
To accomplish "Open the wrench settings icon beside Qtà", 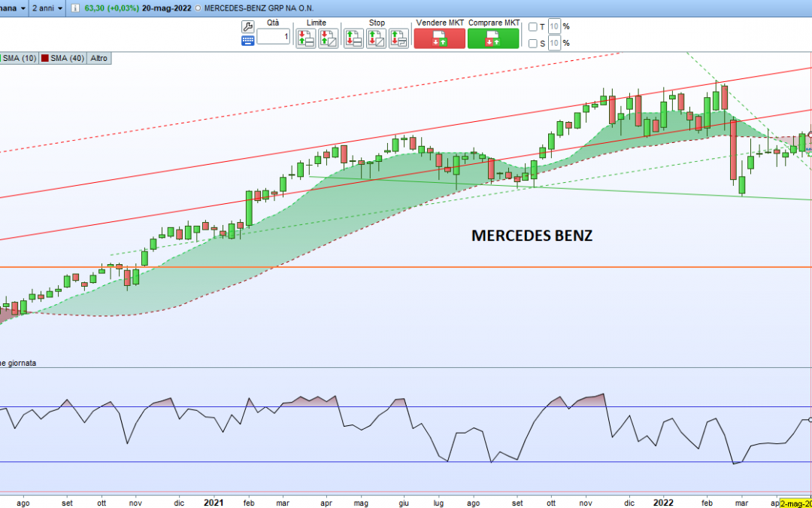I will tap(247, 27).
